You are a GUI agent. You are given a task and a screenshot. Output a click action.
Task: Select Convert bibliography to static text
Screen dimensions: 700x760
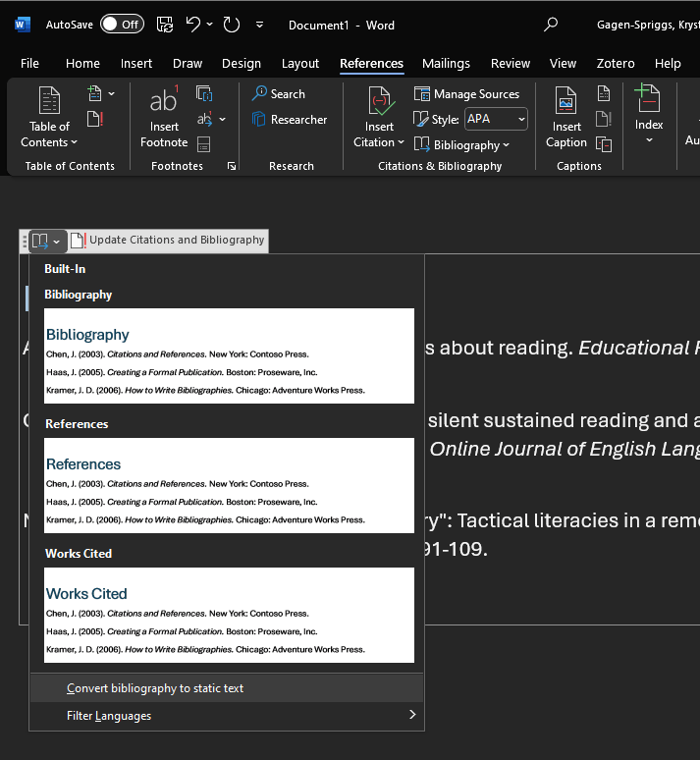pos(155,688)
